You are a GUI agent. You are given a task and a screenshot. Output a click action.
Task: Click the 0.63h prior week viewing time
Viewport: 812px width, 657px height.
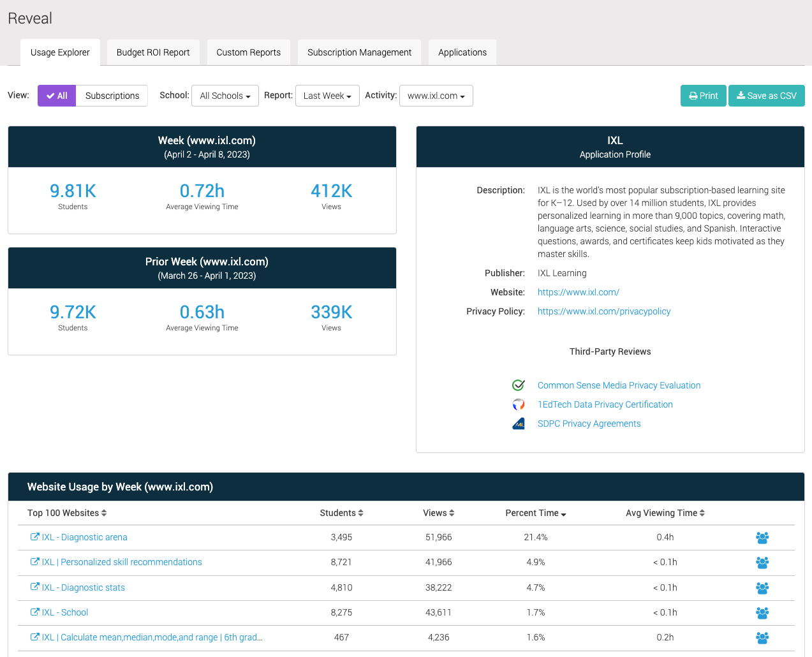(202, 312)
